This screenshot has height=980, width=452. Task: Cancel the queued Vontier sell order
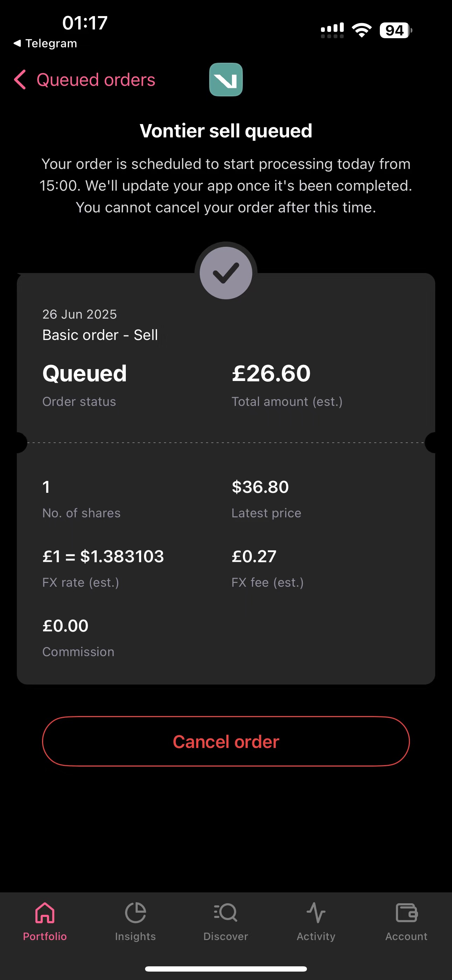(226, 741)
